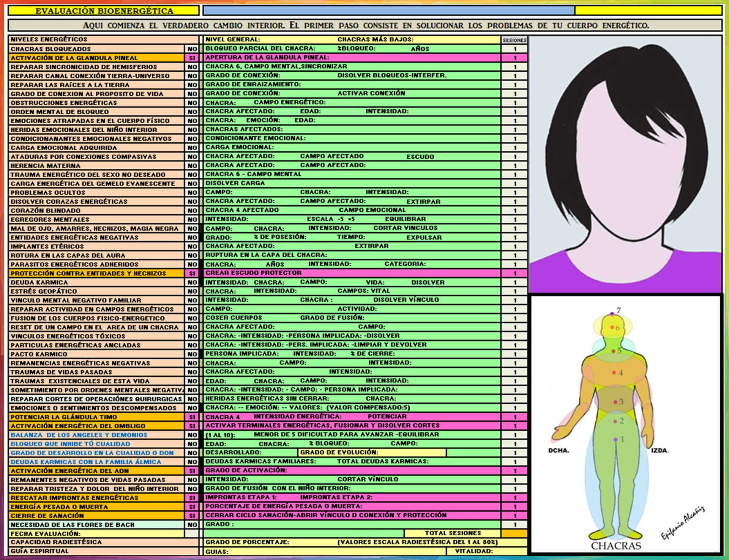Click the yellow Grado de Evolución field

coord(372,453)
